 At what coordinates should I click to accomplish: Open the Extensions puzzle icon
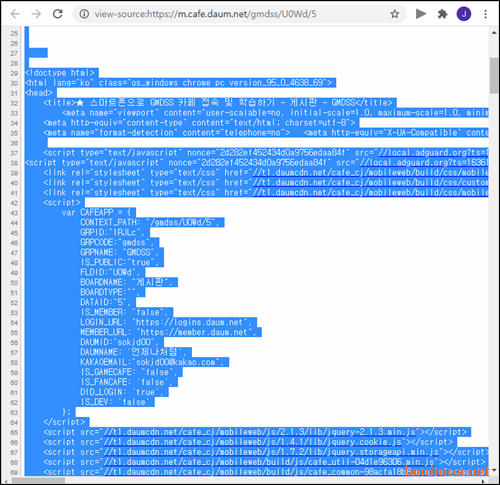pos(442,14)
